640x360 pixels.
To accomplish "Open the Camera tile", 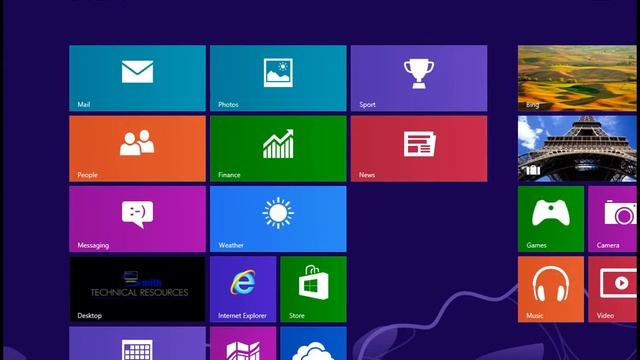I will (613, 219).
